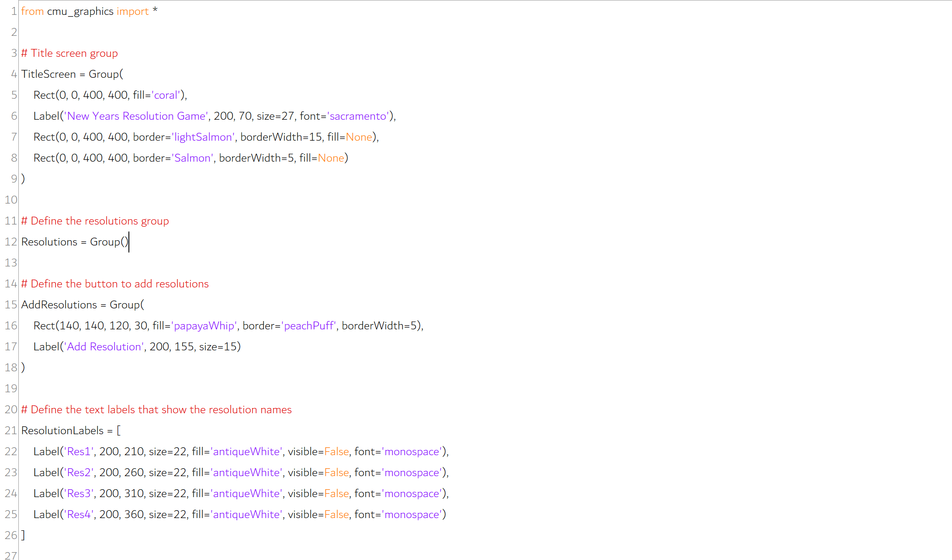Click 'ResolutionLabels' variable on line 21
952x560 pixels.
coord(62,431)
